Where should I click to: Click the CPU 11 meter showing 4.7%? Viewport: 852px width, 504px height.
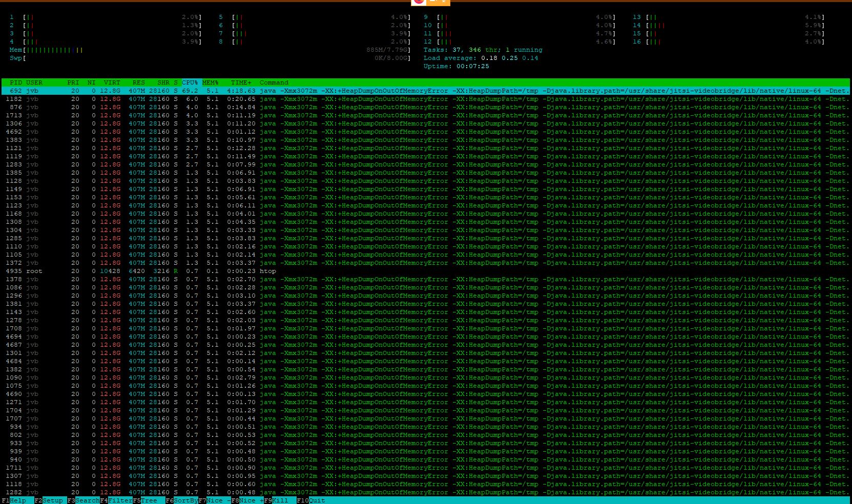pos(519,33)
